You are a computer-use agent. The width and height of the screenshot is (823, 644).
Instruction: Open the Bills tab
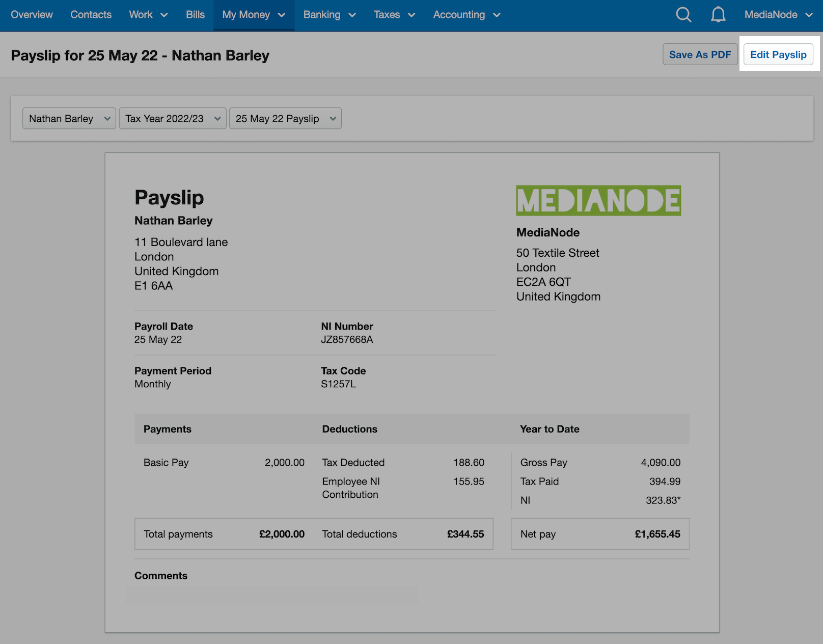coord(195,15)
